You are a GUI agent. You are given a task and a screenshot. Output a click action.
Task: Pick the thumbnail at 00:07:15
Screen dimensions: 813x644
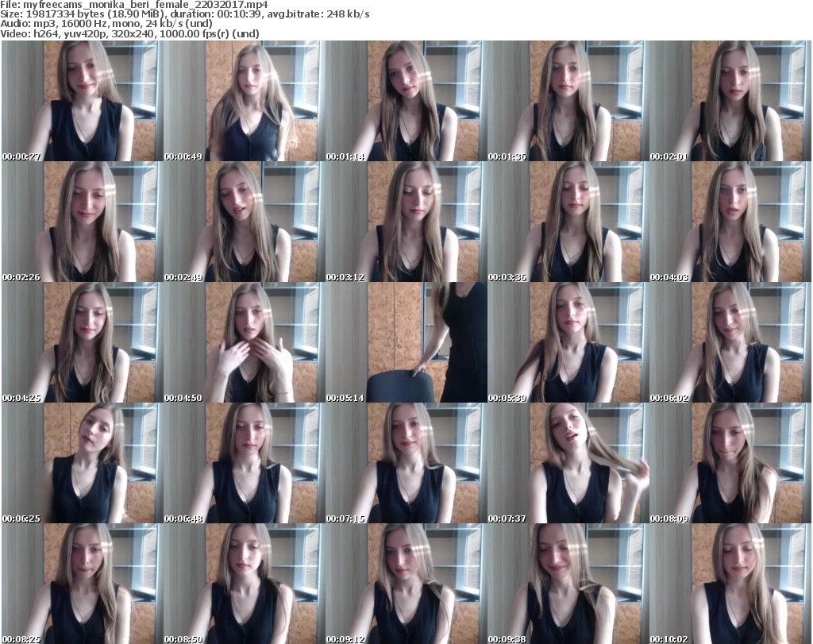[x=406, y=463]
